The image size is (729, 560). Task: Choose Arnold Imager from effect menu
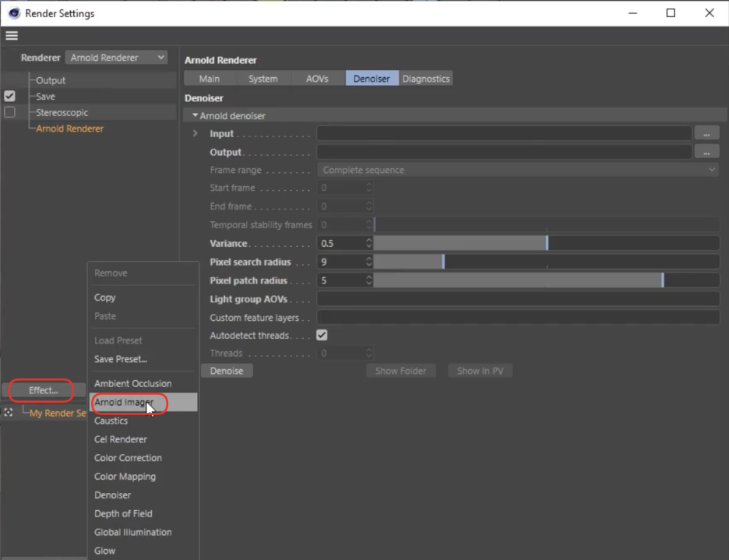pyautogui.click(x=143, y=403)
